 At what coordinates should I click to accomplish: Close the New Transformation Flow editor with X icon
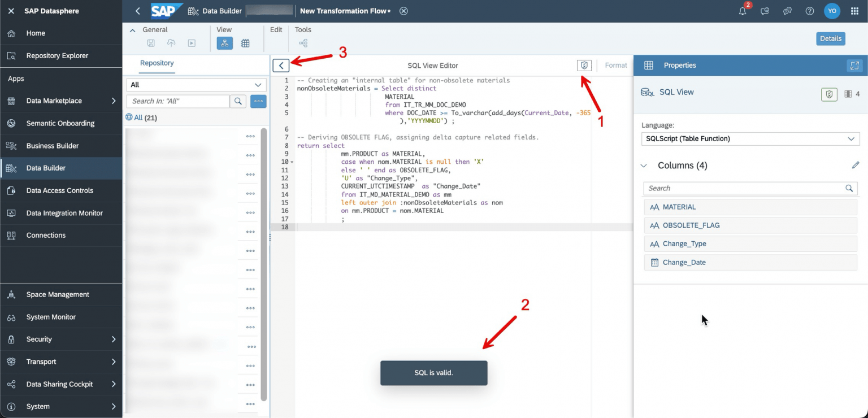pyautogui.click(x=403, y=11)
